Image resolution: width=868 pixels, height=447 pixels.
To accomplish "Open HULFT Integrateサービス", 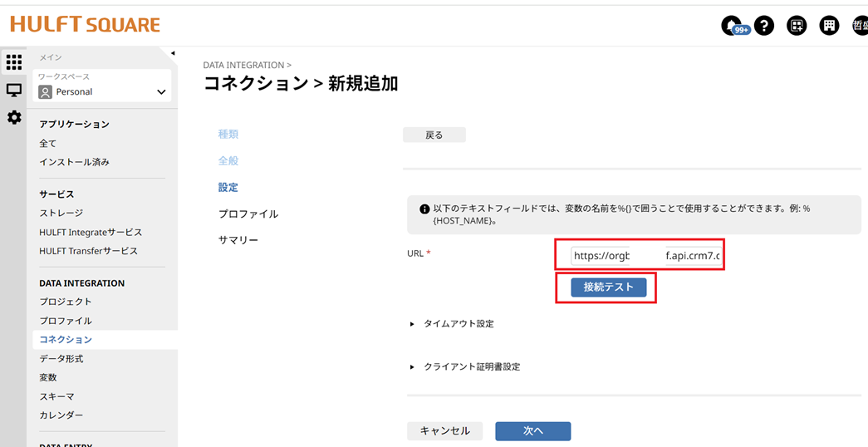I will (91, 232).
